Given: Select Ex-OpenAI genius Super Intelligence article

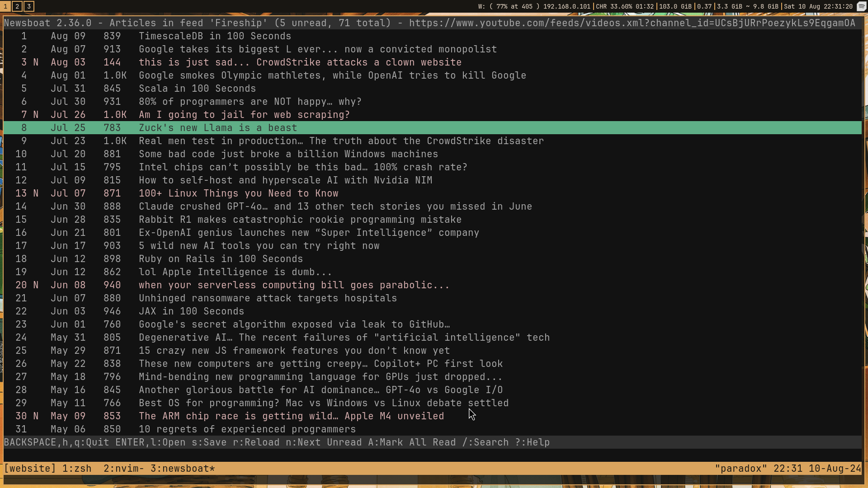Looking at the screenshot, I should pos(432,233).
